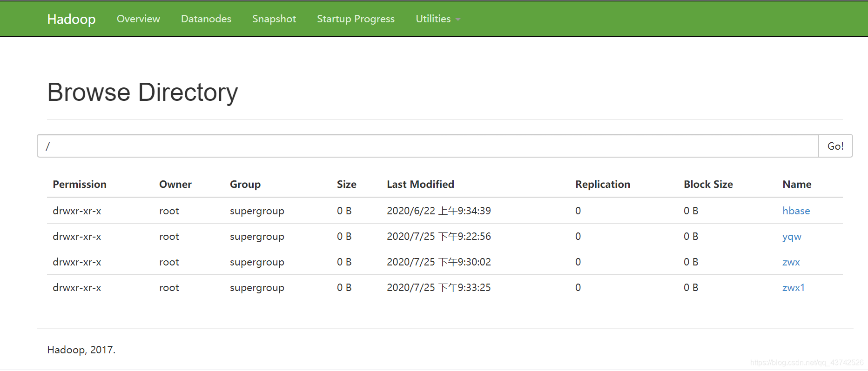
Task: Click the Replication column header
Action: click(x=603, y=185)
